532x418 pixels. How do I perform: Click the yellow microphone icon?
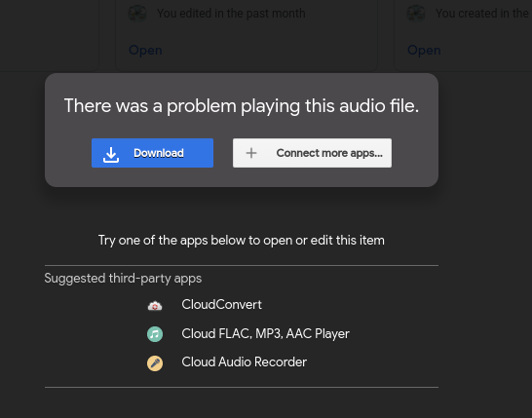click(x=155, y=363)
